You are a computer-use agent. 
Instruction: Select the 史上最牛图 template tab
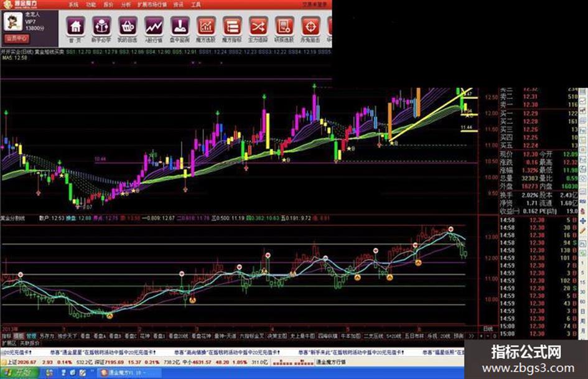pyautogui.click(x=302, y=336)
